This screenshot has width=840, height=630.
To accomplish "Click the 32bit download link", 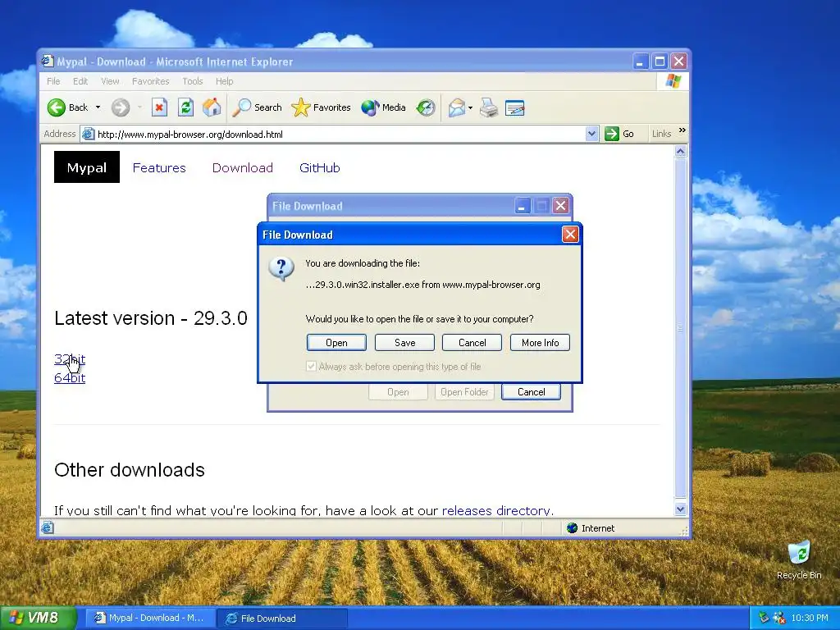I will [x=70, y=359].
